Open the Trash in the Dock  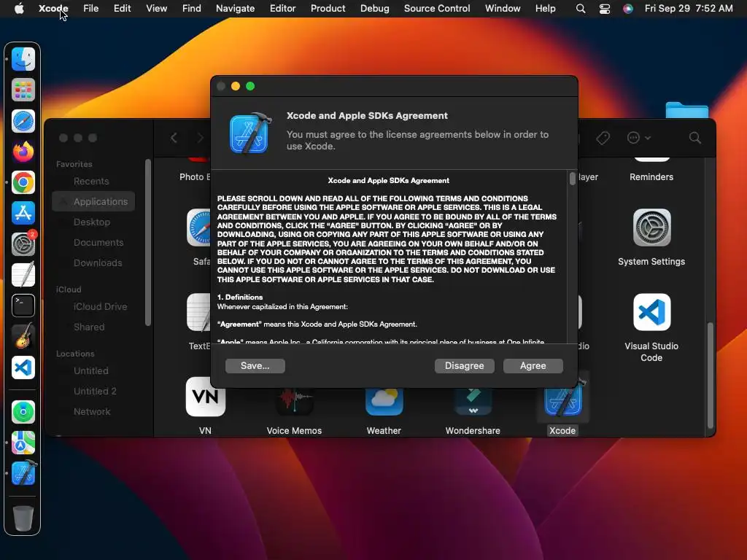[23, 518]
